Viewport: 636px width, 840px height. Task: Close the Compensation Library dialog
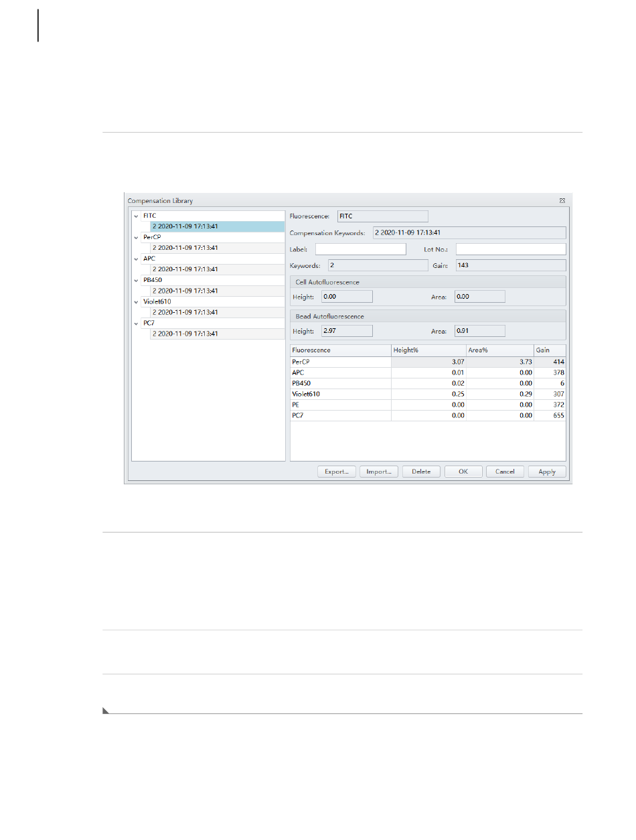[x=562, y=200]
